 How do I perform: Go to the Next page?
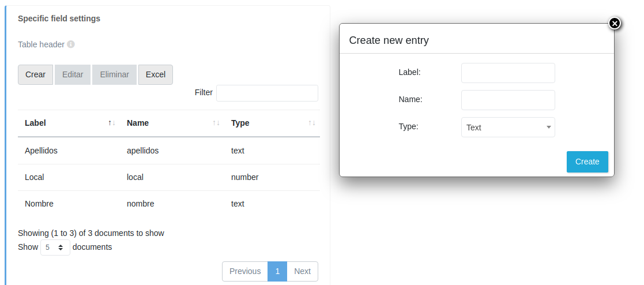point(302,271)
